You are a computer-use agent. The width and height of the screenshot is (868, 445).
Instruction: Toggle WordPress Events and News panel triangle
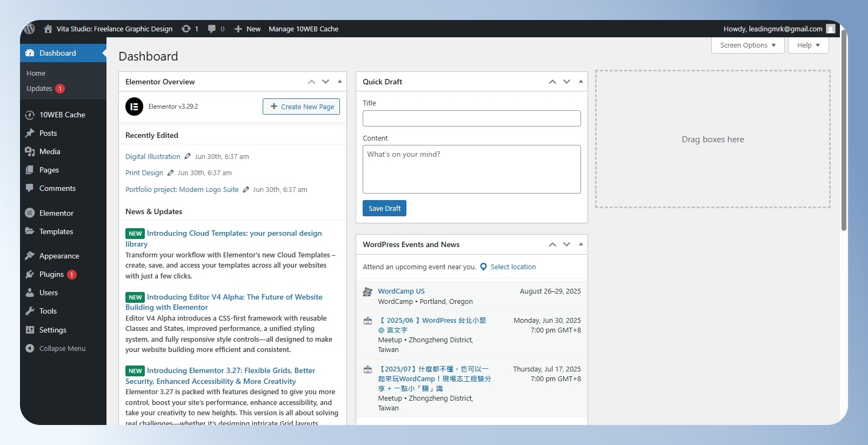point(581,244)
